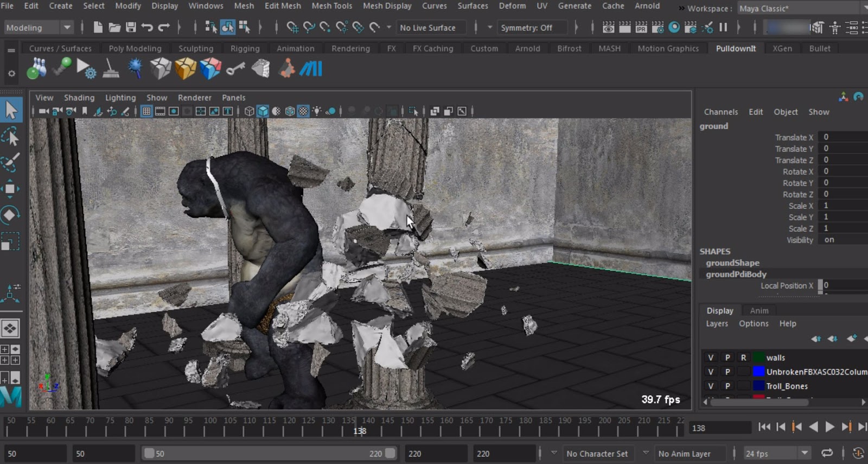The width and height of the screenshot is (868, 464).
Task: Click the key icon in PulldownIt shelf
Action: pos(235,69)
